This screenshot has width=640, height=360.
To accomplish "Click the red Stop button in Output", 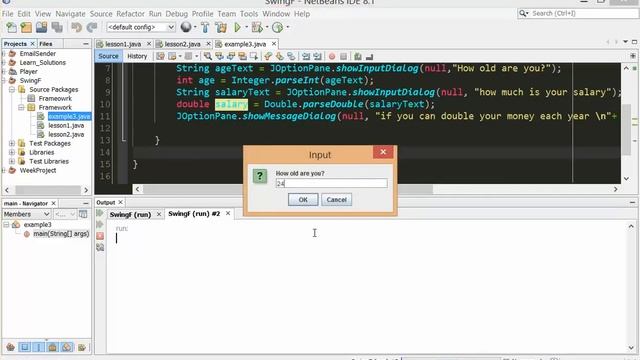I will pos(100,236).
